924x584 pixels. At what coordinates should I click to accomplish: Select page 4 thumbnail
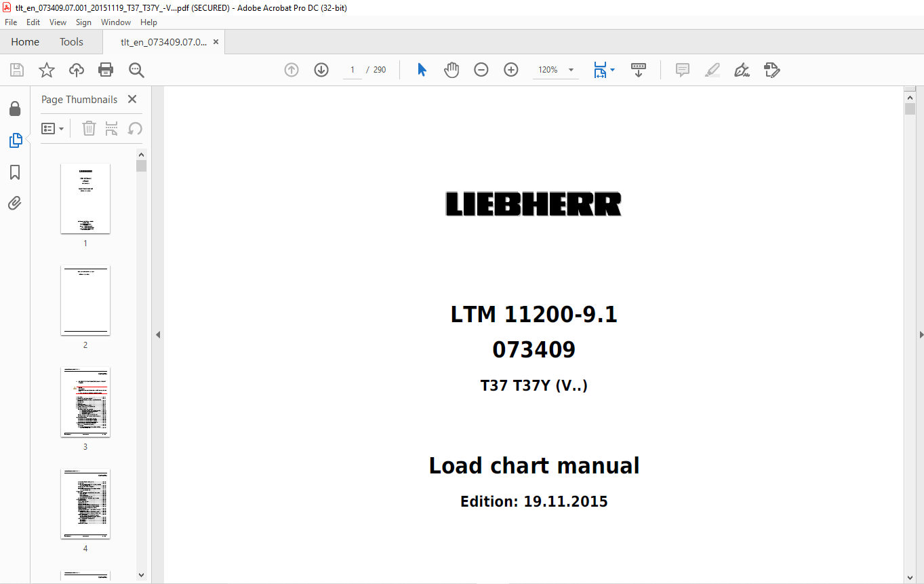[85, 504]
